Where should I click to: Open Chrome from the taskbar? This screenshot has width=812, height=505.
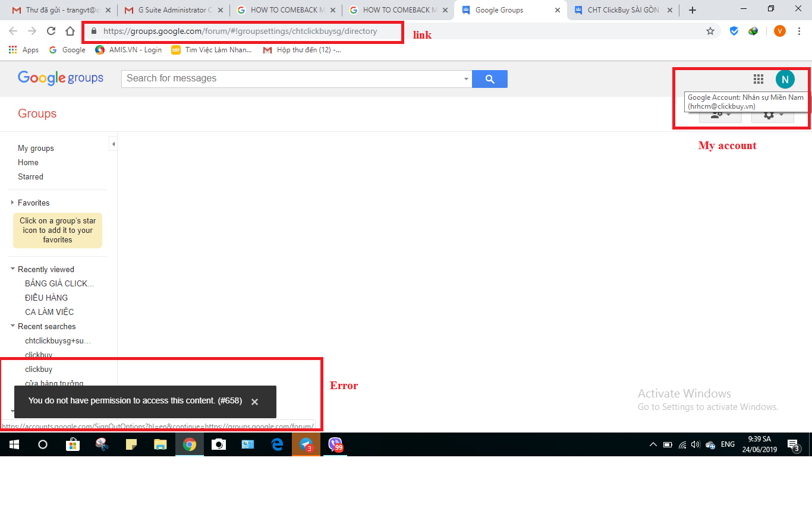tap(190, 444)
